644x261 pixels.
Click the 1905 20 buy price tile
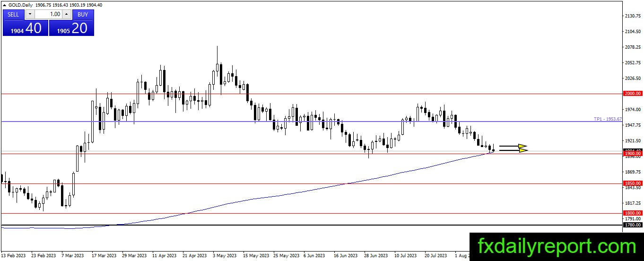(x=71, y=28)
